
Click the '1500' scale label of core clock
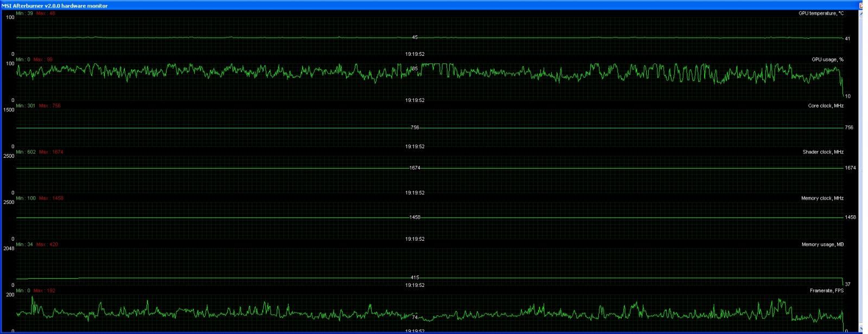click(x=9, y=110)
